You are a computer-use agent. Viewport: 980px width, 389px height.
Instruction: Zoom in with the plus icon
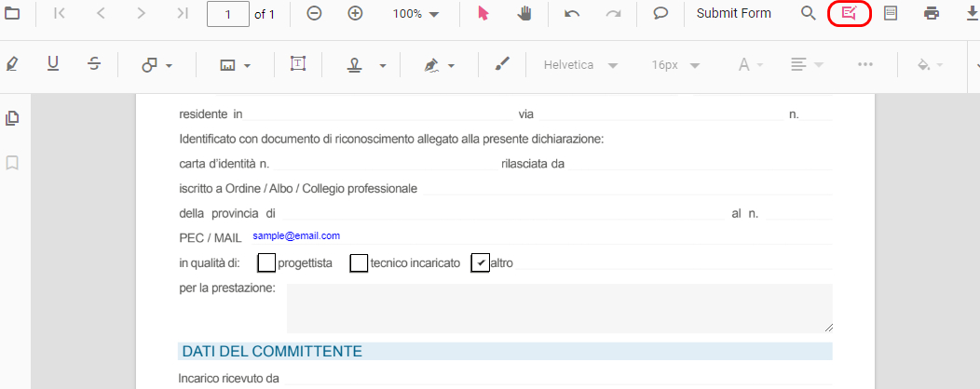[355, 13]
